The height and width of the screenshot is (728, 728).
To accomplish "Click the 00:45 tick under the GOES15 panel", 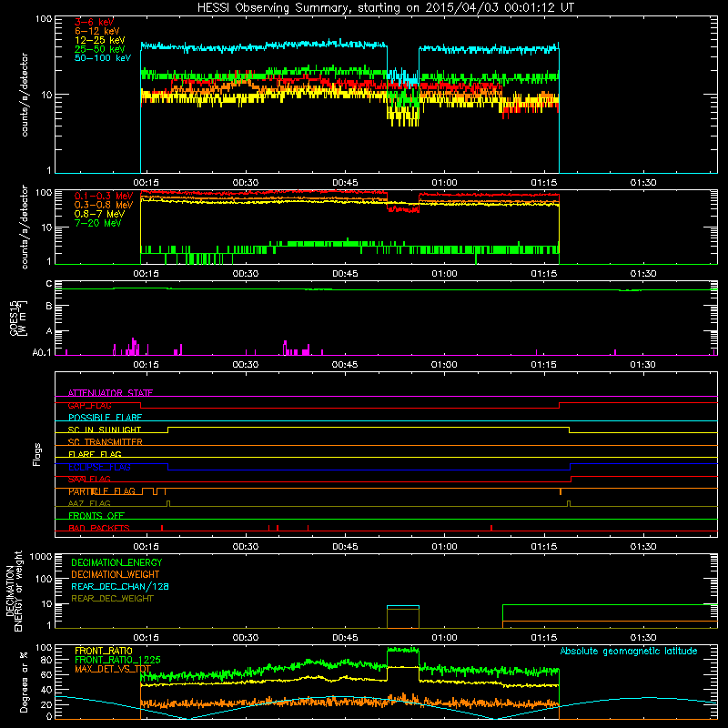I will 345,365.
